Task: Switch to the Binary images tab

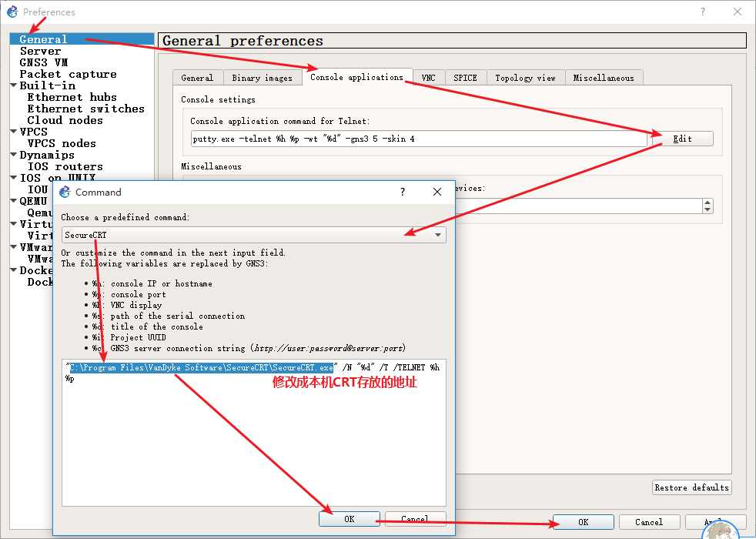Action: tap(263, 78)
